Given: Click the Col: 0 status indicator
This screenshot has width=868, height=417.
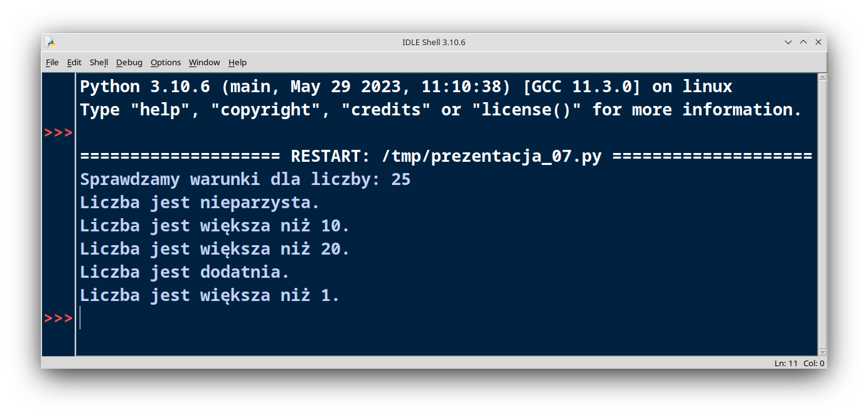Looking at the screenshot, I should click(x=814, y=364).
